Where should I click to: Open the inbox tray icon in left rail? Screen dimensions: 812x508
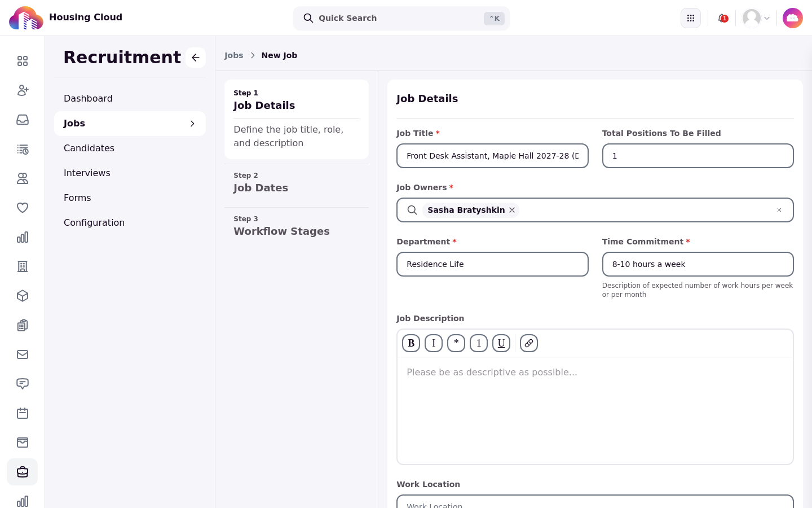[x=23, y=120]
